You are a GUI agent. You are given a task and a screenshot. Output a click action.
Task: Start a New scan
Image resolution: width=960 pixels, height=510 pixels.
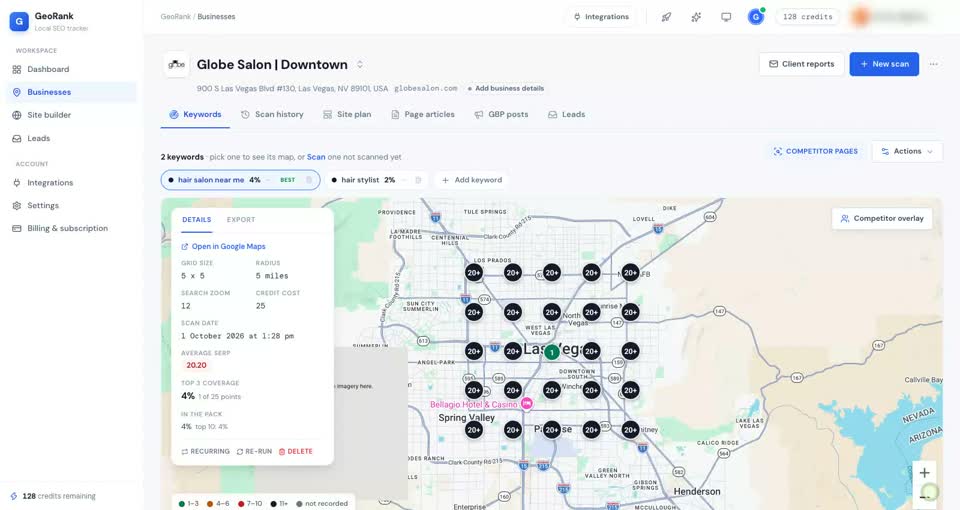(884, 64)
